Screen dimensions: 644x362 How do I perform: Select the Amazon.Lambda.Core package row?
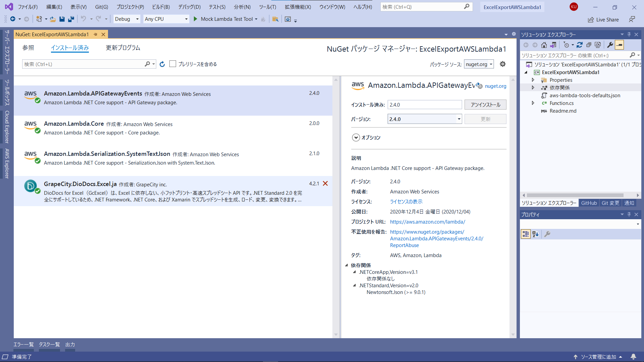click(173, 131)
